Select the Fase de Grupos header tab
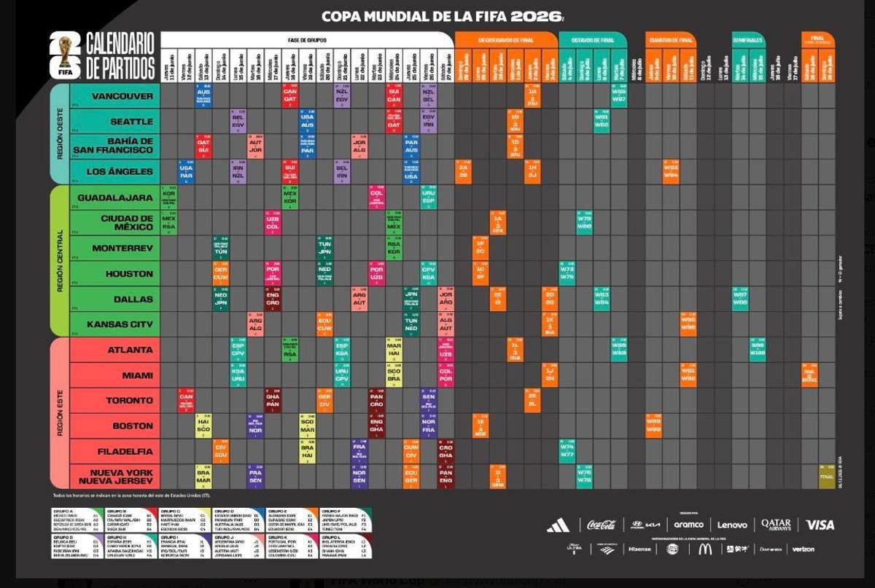The width and height of the screenshot is (875, 588). (x=306, y=40)
